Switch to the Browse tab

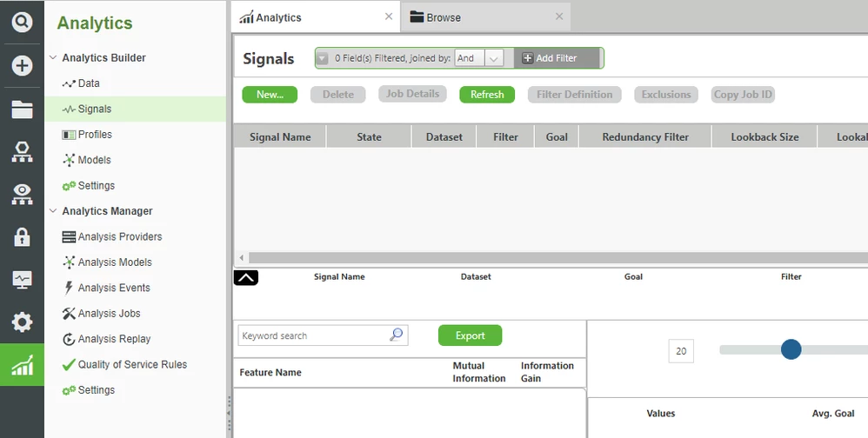pos(485,17)
